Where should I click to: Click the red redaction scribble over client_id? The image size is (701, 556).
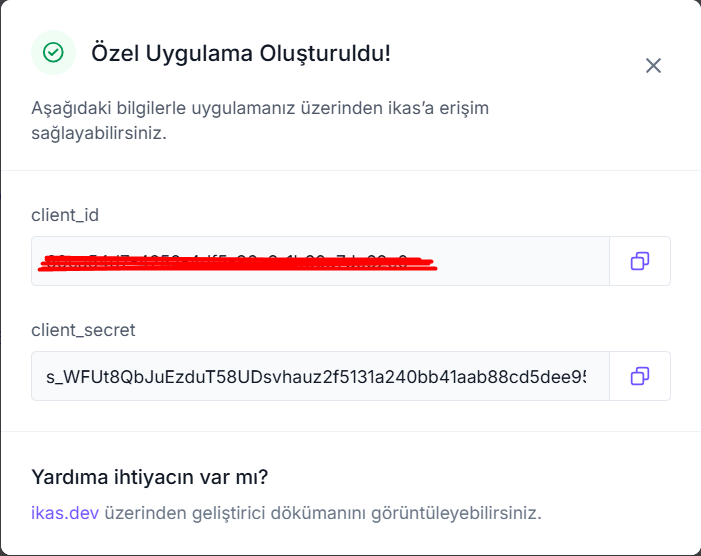coord(237,264)
